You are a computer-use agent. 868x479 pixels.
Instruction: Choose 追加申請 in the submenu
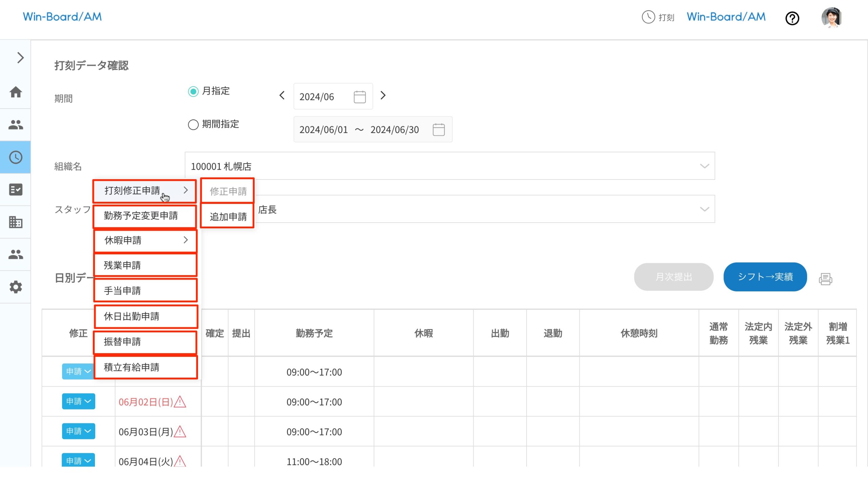tap(228, 216)
